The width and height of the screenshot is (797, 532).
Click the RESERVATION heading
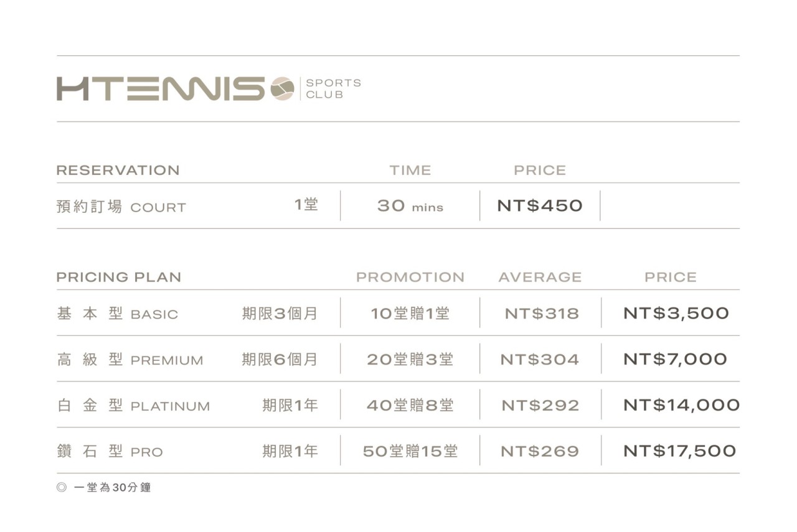118,170
